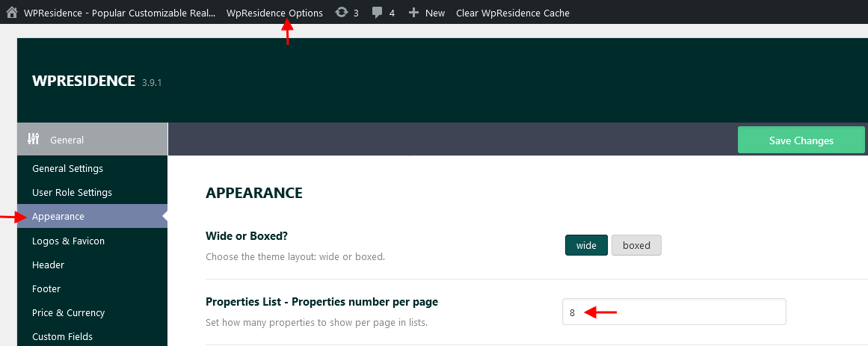Click the updates count 3
This screenshot has height=346, width=868.
click(356, 13)
